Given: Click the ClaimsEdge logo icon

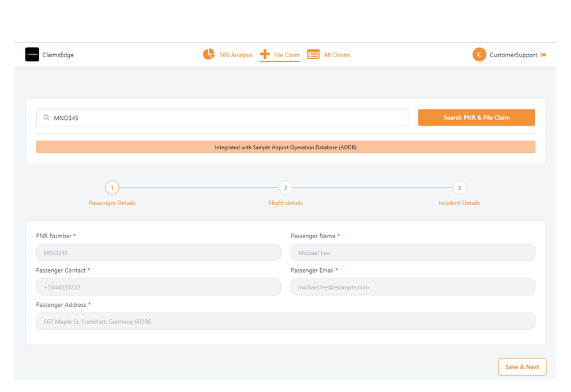Looking at the screenshot, I should [x=32, y=55].
